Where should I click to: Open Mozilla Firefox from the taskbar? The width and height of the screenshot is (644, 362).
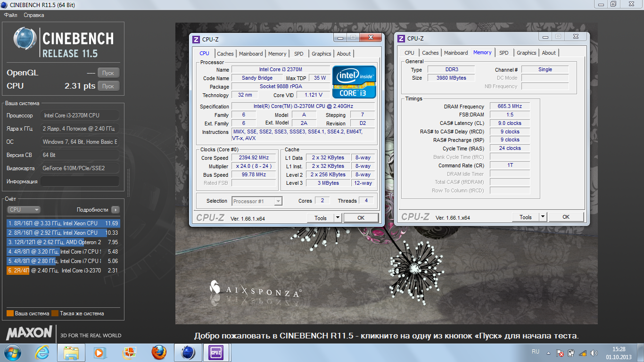(159, 352)
